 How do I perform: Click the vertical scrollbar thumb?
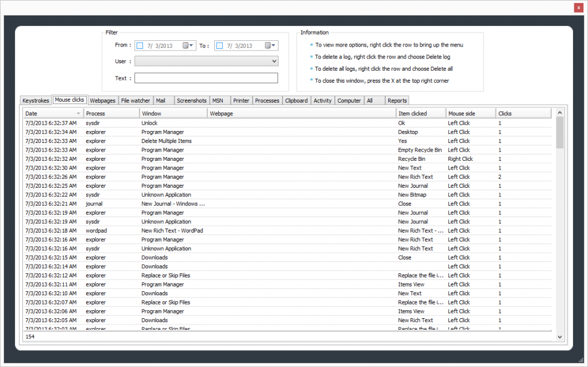[560, 133]
